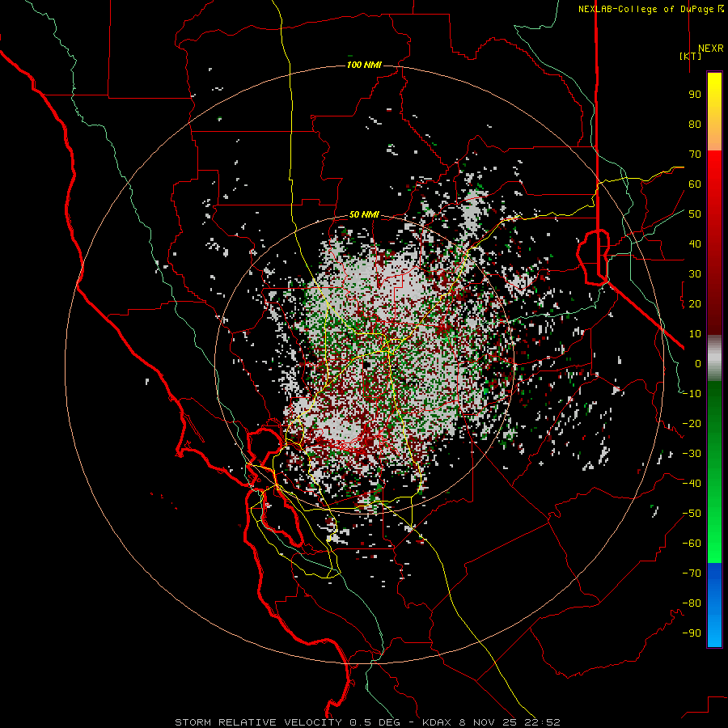Pick the gray zero-velocity band of color bar
Image resolution: width=728 pixels, height=728 pixels.
point(714,358)
